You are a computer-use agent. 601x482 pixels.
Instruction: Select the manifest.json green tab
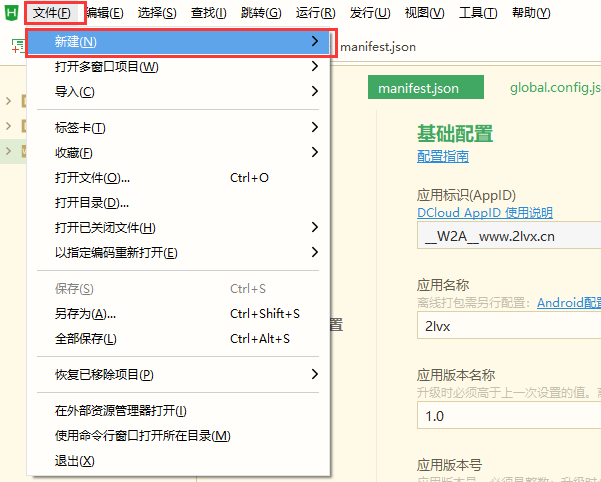coord(418,88)
